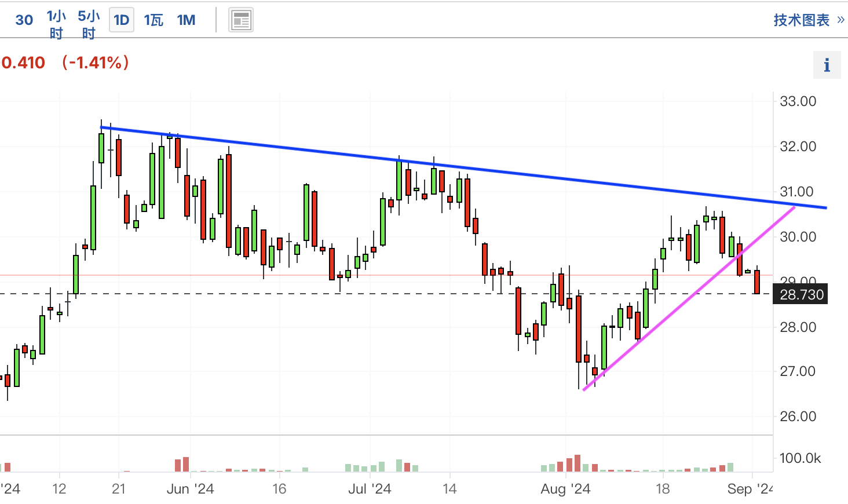Select the 1D daily timeframe

click(x=122, y=20)
